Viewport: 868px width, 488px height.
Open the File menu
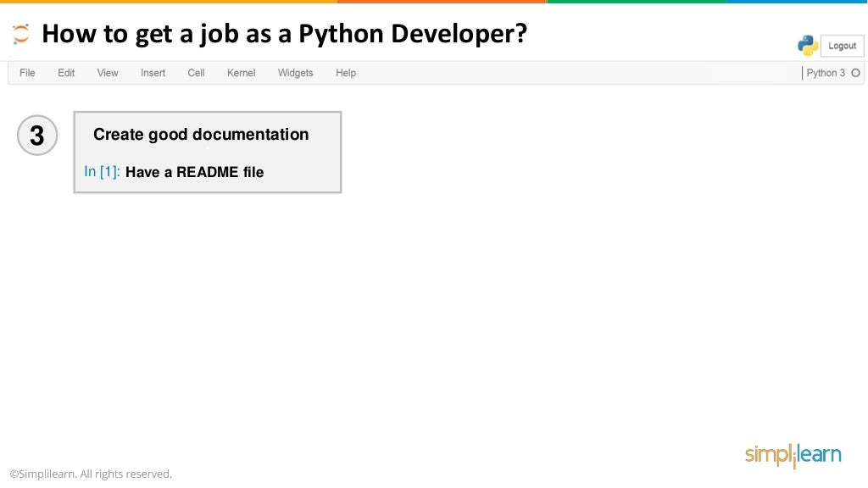[27, 73]
